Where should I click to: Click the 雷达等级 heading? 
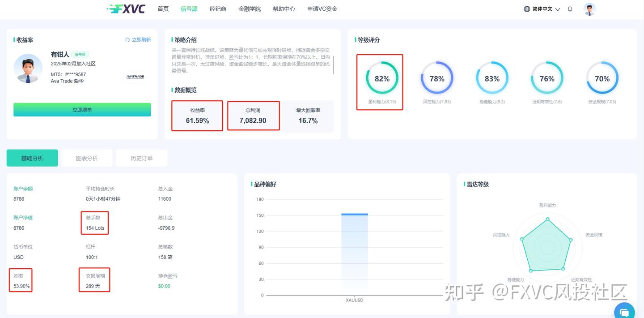click(478, 184)
